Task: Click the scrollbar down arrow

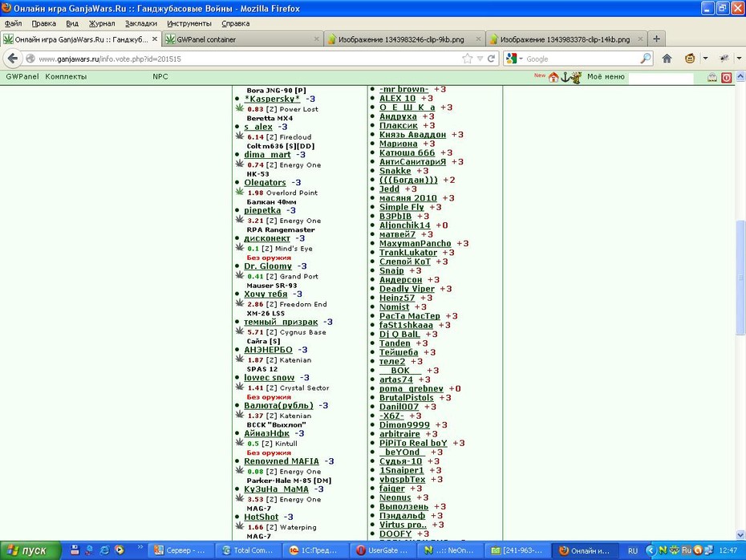Action: (740, 535)
